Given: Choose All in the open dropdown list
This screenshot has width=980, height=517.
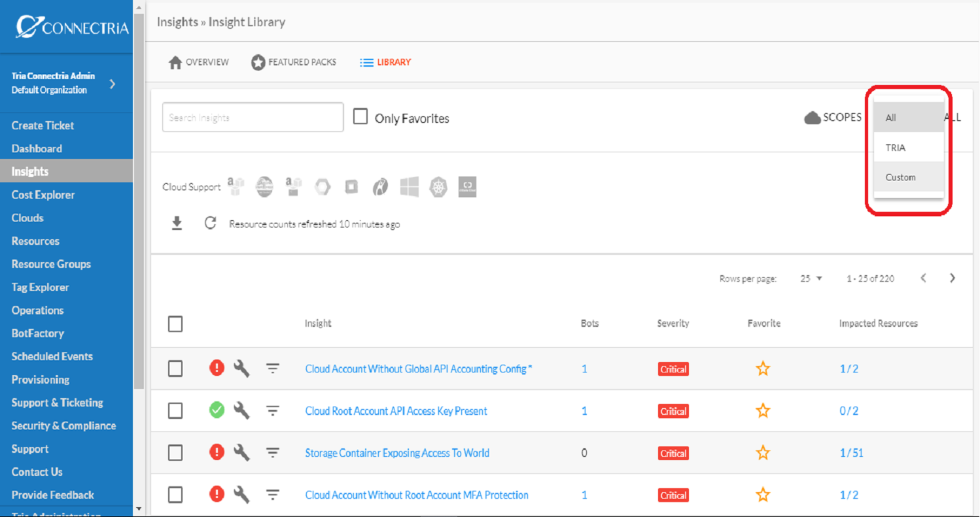Looking at the screenshot, I should point(909,118).
